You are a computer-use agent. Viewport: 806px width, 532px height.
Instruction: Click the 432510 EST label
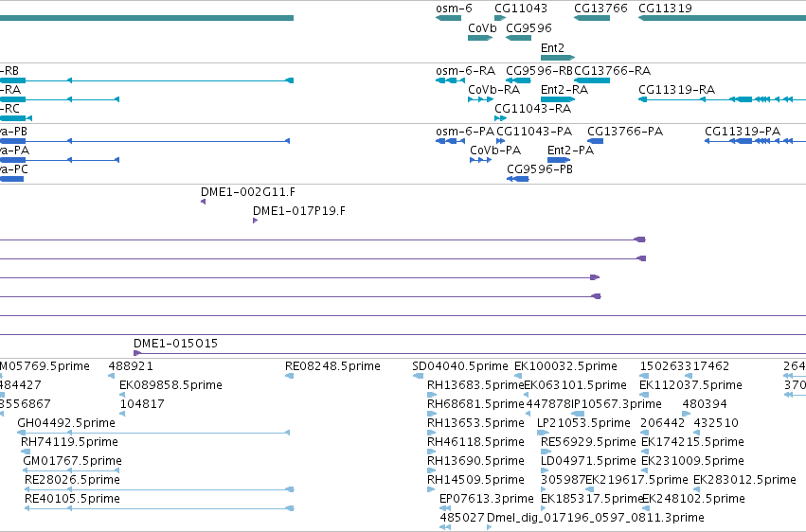point(716,422)
